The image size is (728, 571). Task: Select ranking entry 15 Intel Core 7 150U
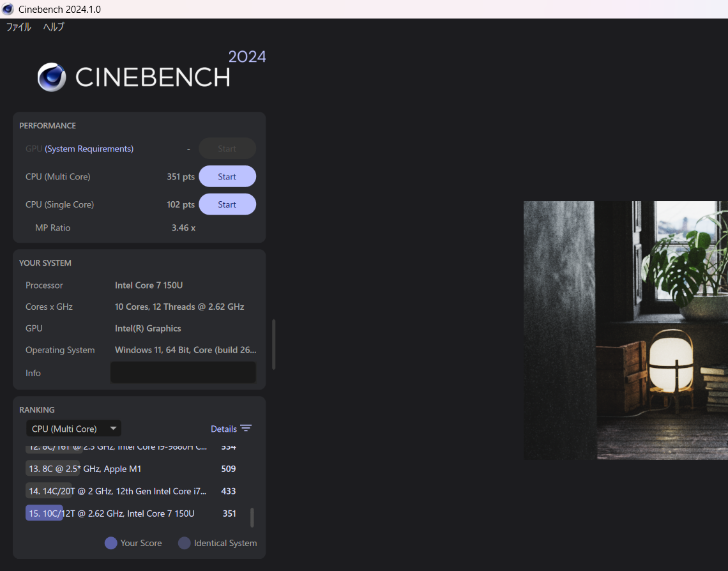(x=132, y=514)
